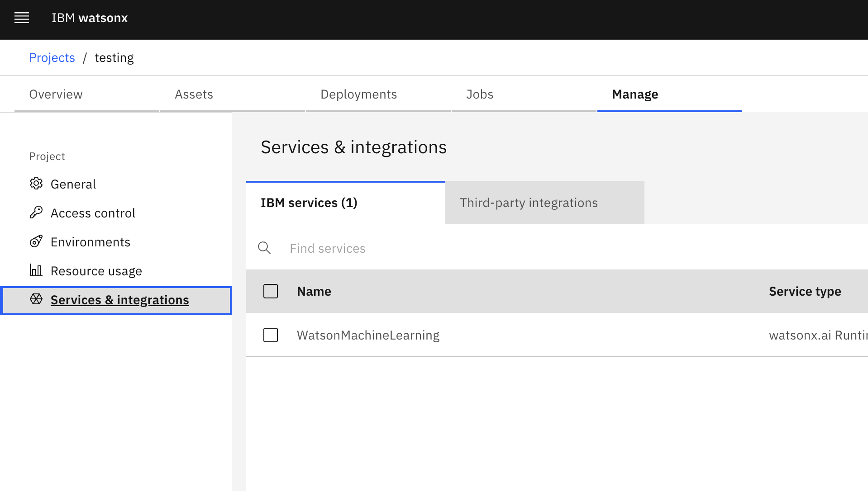Open the Jobs tab

coord(524,94)
